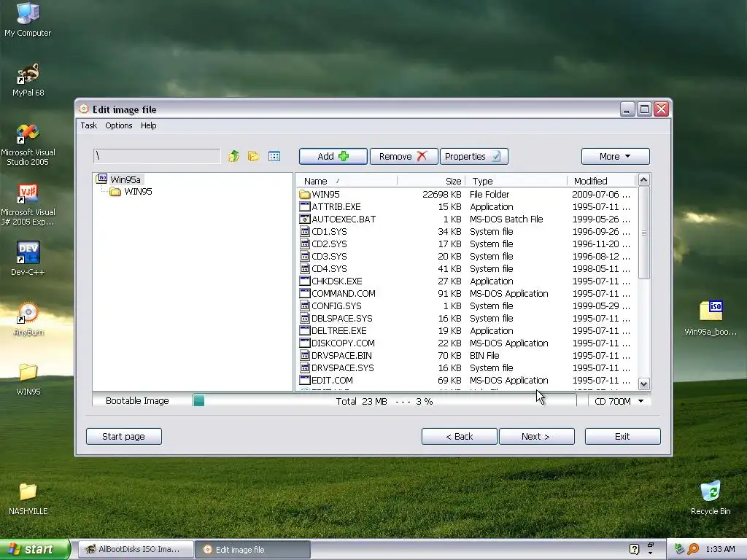Viewport: 747px width, 560px height.
Task: Click the Bootable Image status label
Action: (x=137, y=401)
